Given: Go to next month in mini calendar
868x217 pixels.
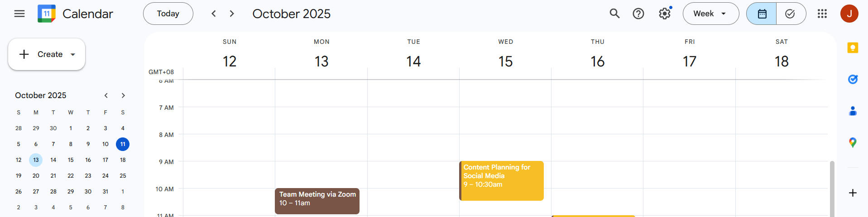Looking at the screenshot, I should 123,95.
